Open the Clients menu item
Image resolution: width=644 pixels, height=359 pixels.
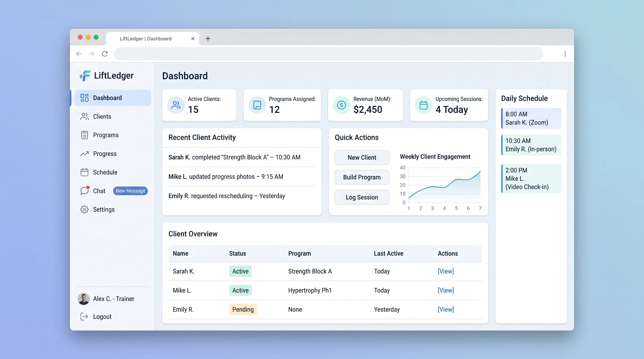pos(113,116)
